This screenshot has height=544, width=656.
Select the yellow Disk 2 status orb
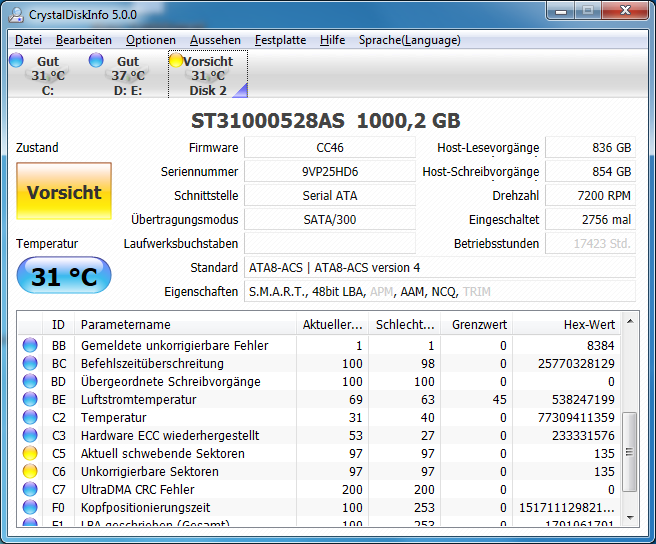click(176, 60)
